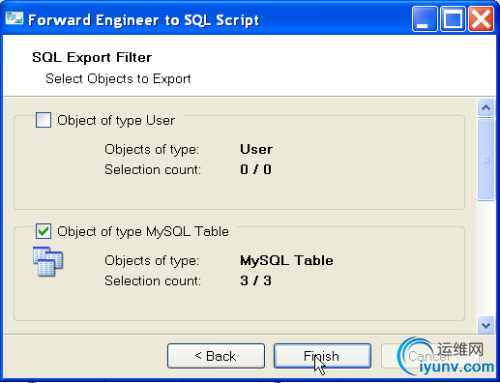
Task: Click the vertical scrollbar thumb
Action: coord(486,160)
